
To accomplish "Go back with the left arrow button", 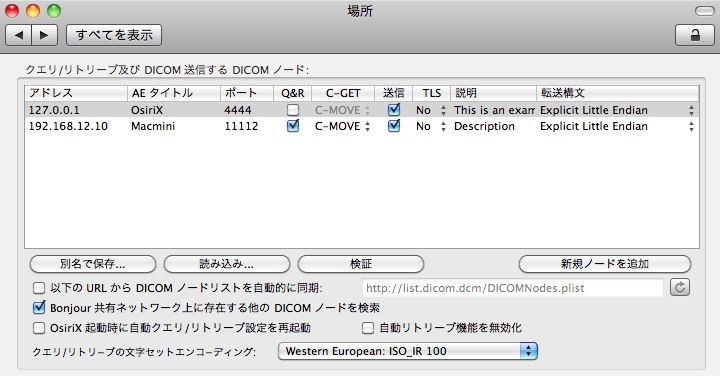I will tap(18, 35).
